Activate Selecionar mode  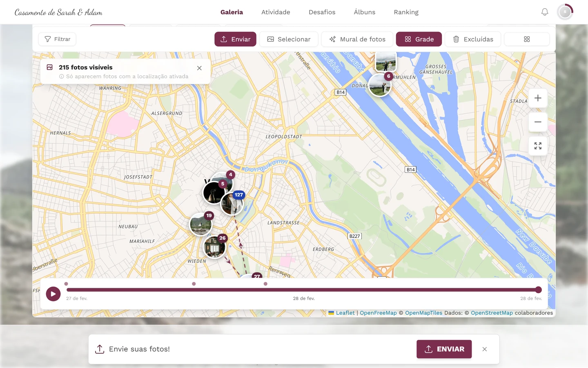[289, 39]
